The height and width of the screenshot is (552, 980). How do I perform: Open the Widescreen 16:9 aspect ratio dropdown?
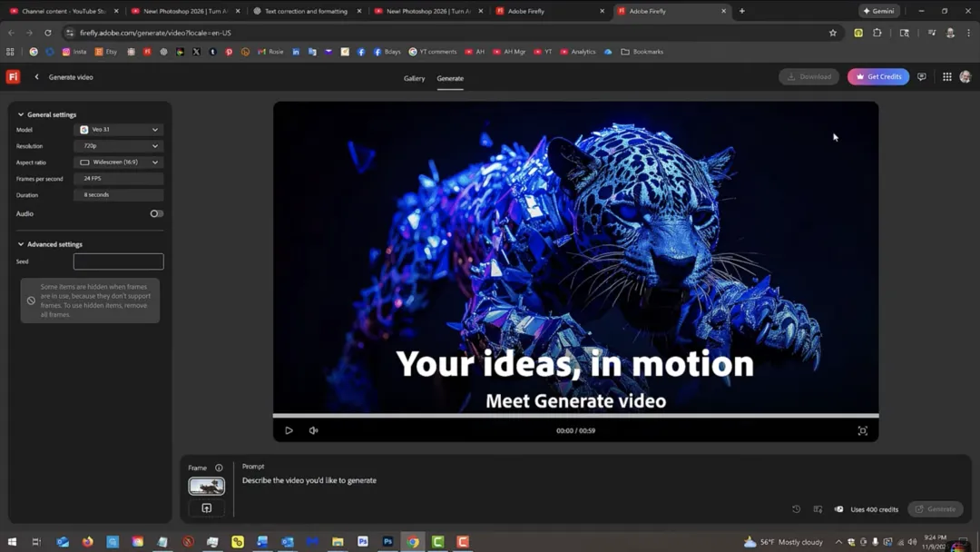pyautogui.click(x=118, y=162)
